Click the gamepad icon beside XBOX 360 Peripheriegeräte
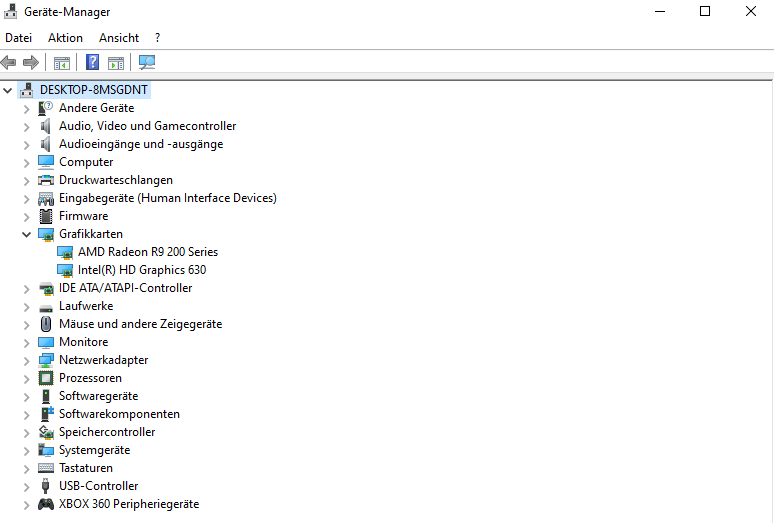The image size is (774, 523). point(46,504)
